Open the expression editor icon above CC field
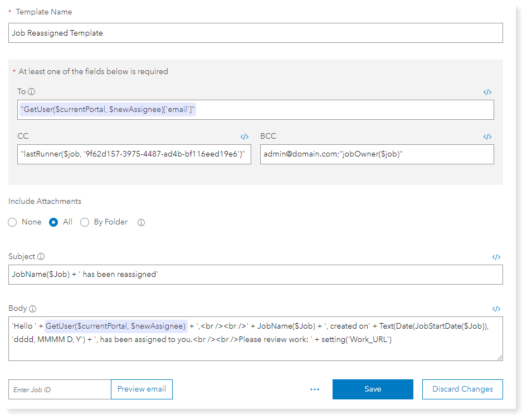Image resolution: width=527 pixels, height=420 pixels. coord(245,136)
